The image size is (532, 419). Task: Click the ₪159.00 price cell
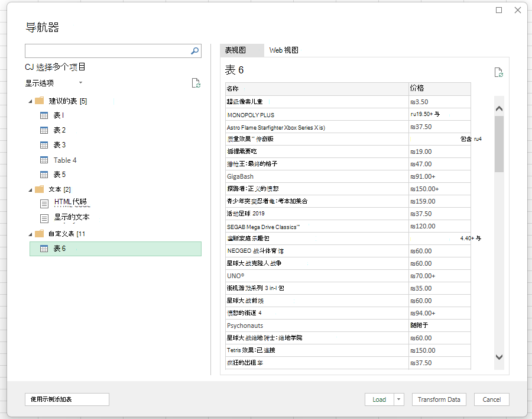[x=440, y=202]
